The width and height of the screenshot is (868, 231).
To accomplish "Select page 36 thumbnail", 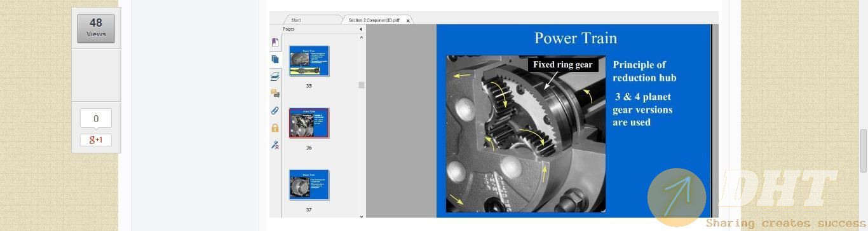I will click(x=309, y=123).
